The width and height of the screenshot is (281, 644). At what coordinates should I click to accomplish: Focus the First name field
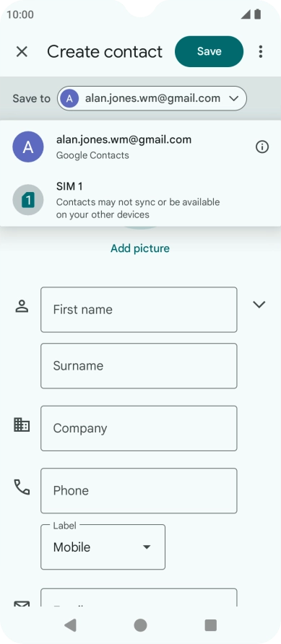click(139, 310)
